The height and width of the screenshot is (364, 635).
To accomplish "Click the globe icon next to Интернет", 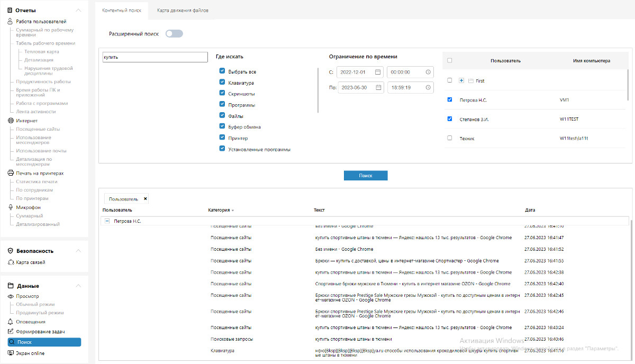I will [x=10, y=121].
